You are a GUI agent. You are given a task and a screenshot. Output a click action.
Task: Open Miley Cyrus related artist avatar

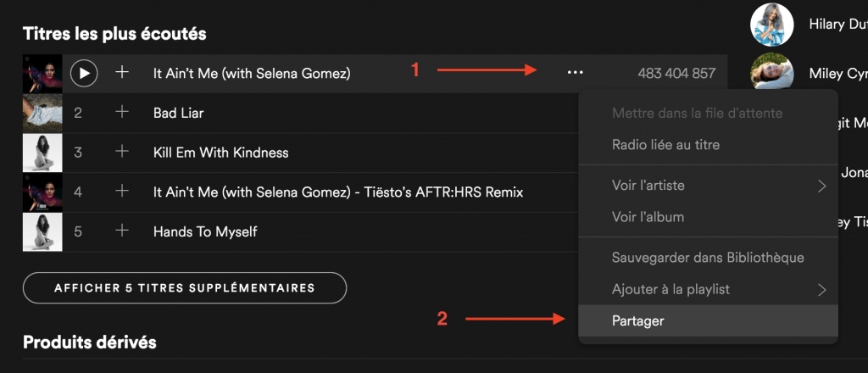pos(771,73)
